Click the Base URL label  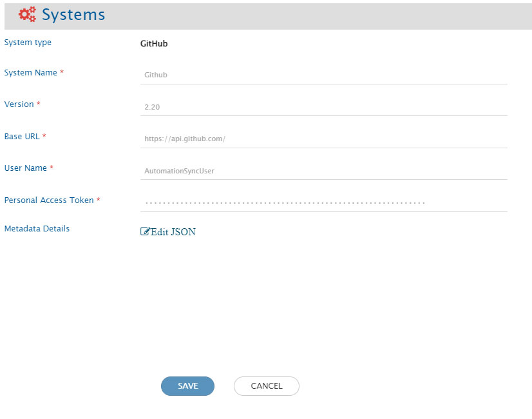(22, 136)
